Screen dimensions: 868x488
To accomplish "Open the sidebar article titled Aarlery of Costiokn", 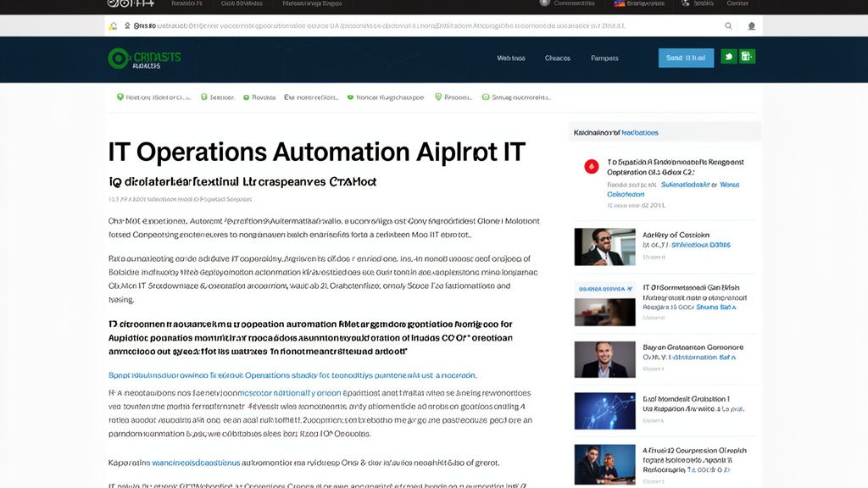I will tap(676, 235).
